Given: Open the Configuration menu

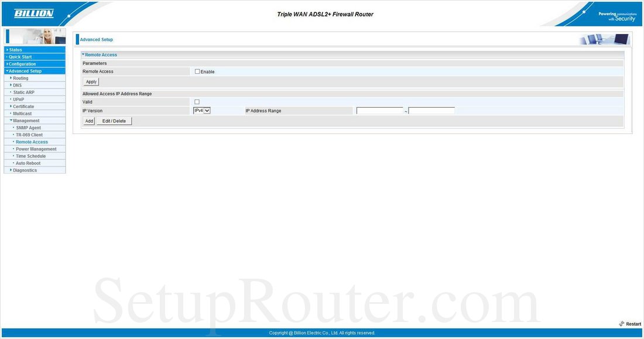Looking at the screenshot, I should tap(22, 63).
